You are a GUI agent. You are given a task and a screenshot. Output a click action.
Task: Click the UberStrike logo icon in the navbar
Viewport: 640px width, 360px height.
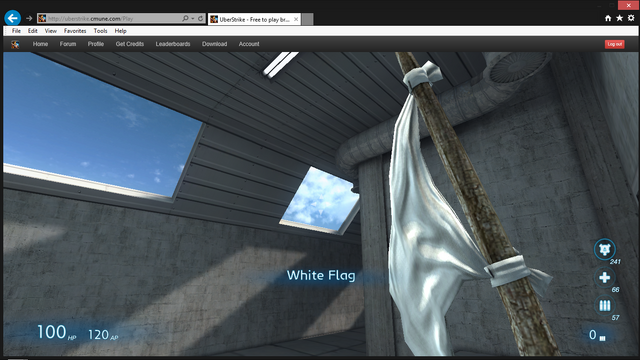pos(15,44)
